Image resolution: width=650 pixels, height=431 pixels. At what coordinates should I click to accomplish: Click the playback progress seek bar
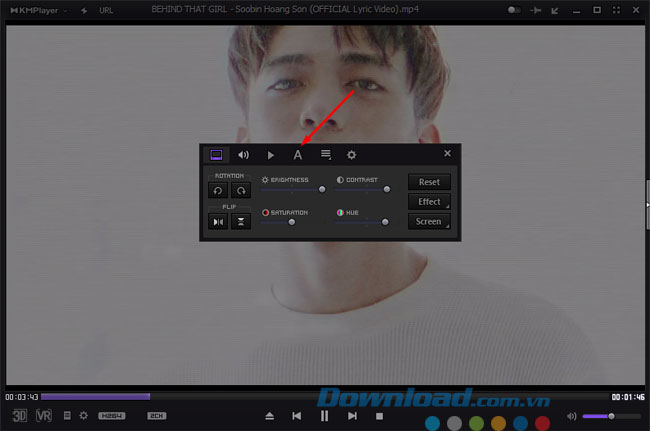325,397
